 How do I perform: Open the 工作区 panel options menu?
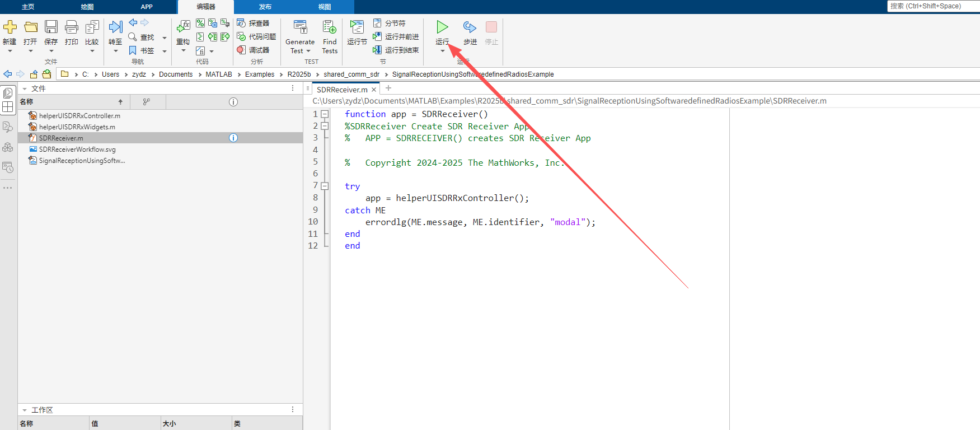[x=293, y=410]
